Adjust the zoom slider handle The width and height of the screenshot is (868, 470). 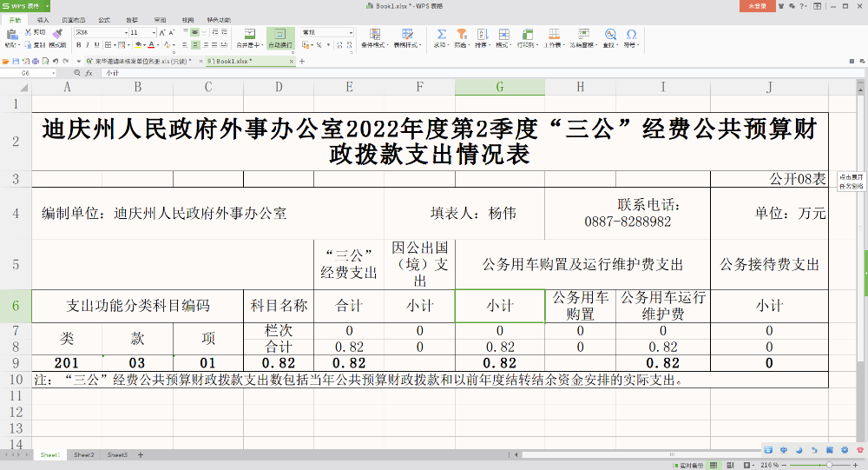pos(829,465)
